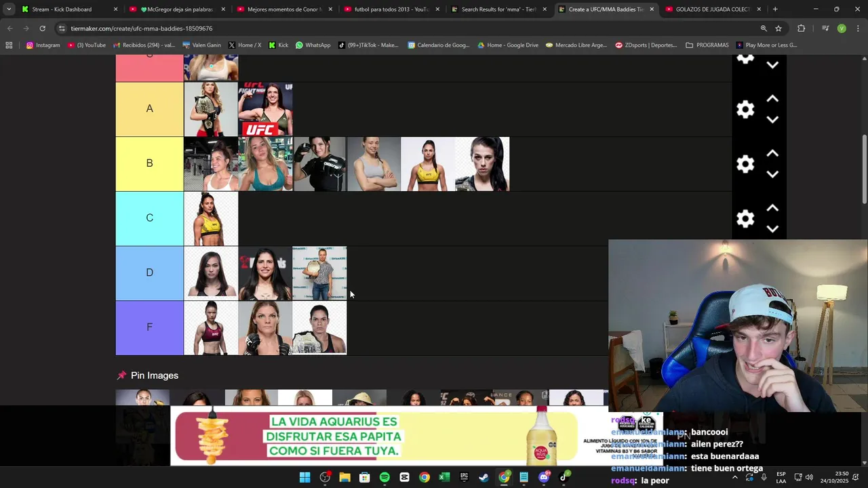Viewport: 868px width, 488px height.
Task: Open the TikTok bookmark
Action: click(368, 45)
